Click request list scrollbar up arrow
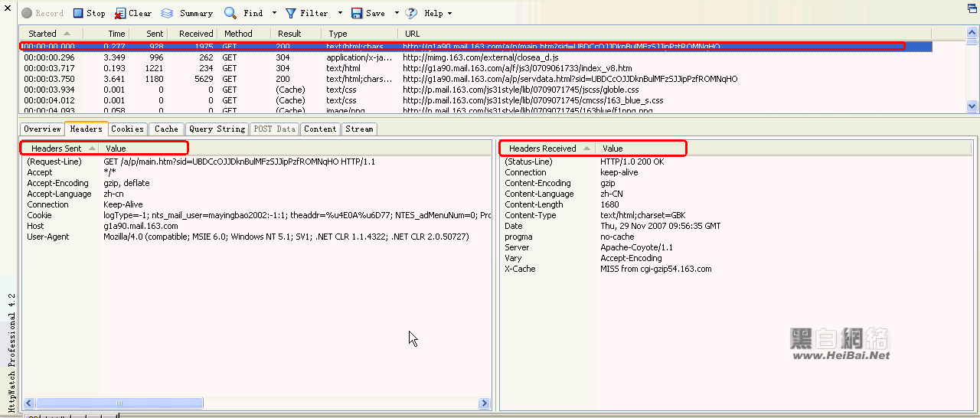Screen dimensions: 980x418 [x=972, y=34]
